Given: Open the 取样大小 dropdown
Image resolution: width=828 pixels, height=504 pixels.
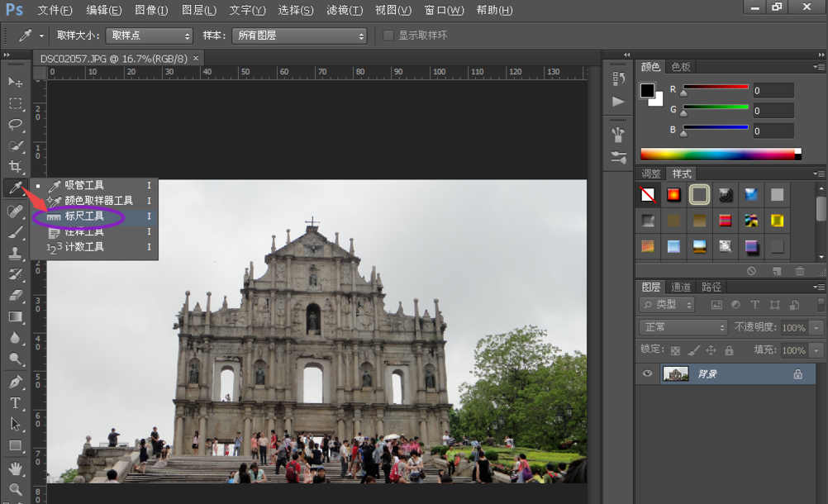Looking at the screenshot, I should [149, 36].
